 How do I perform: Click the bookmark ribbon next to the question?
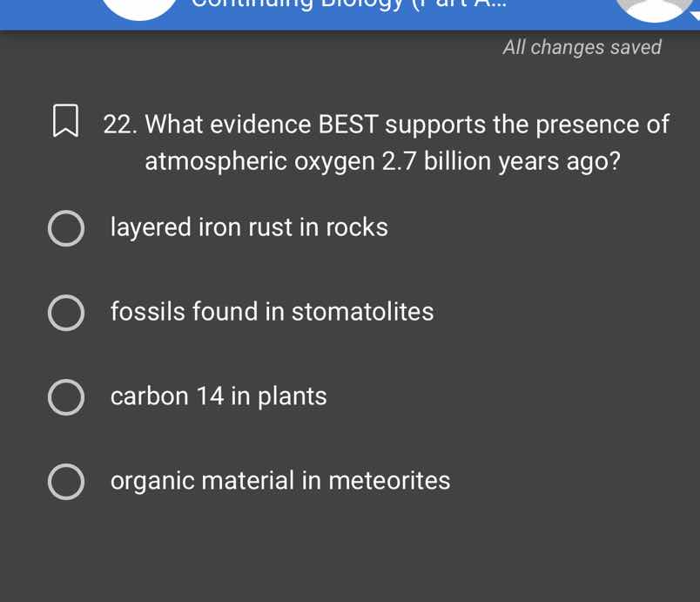point(66,119)
